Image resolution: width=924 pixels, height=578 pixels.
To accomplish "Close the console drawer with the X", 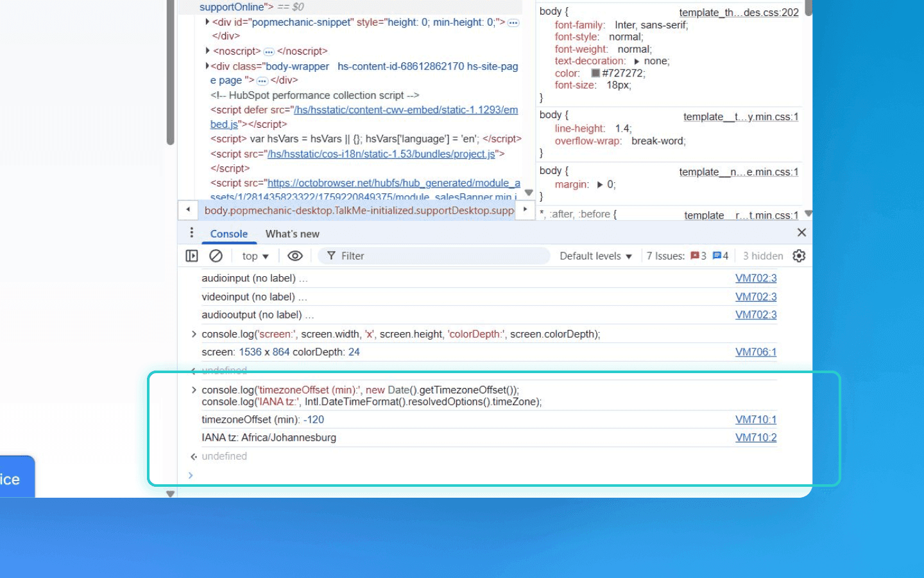I will pyautogui.click(x=801, y=232).
